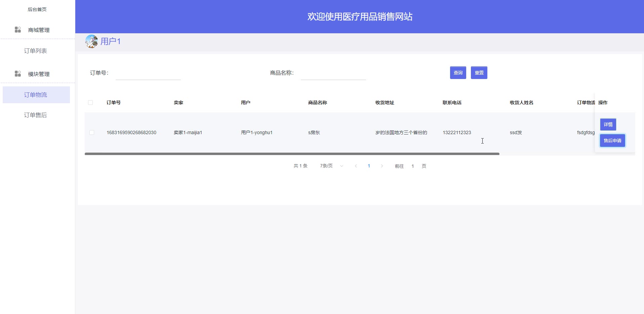Toggle the select-all header checkbox
The image size is (644, 314).
point(90,103)
